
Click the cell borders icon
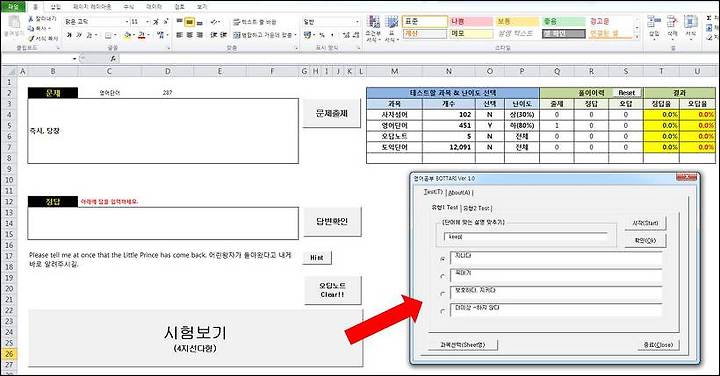click(108, 35)
